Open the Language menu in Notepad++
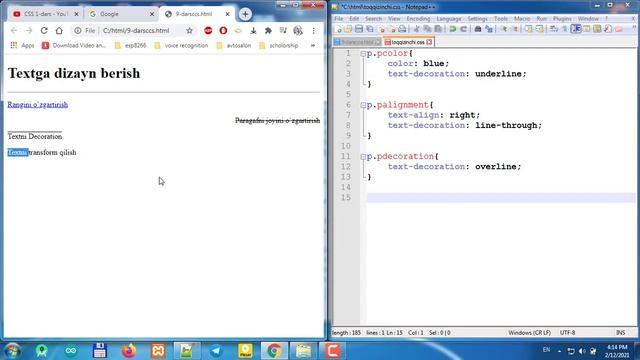640x360 pixels. (449, 19)
